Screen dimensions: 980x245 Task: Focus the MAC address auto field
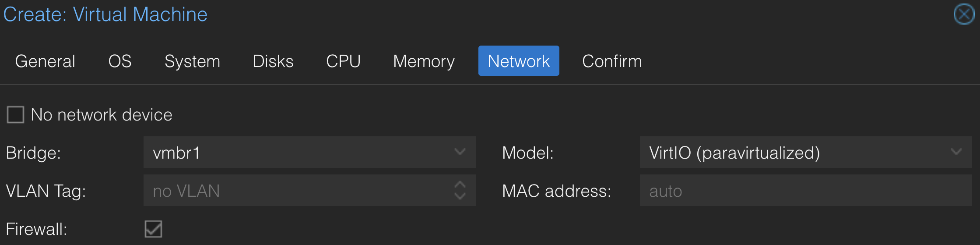point(806,190)
